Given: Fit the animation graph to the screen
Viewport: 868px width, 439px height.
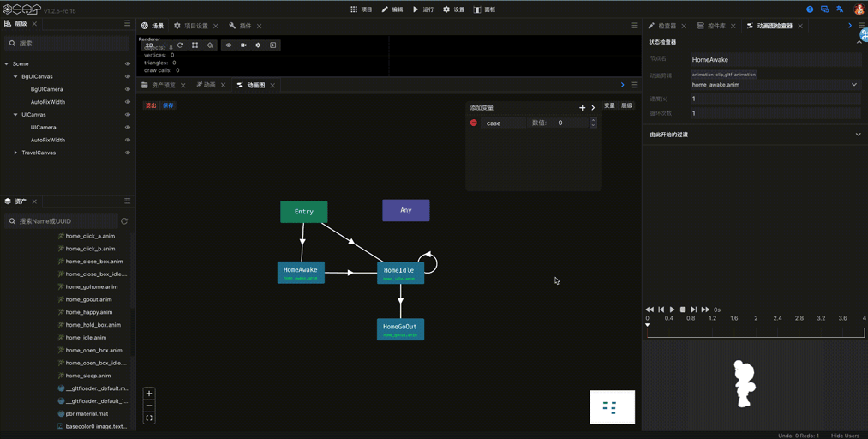Looking at the screenshot, I should (x=149, y=418).
